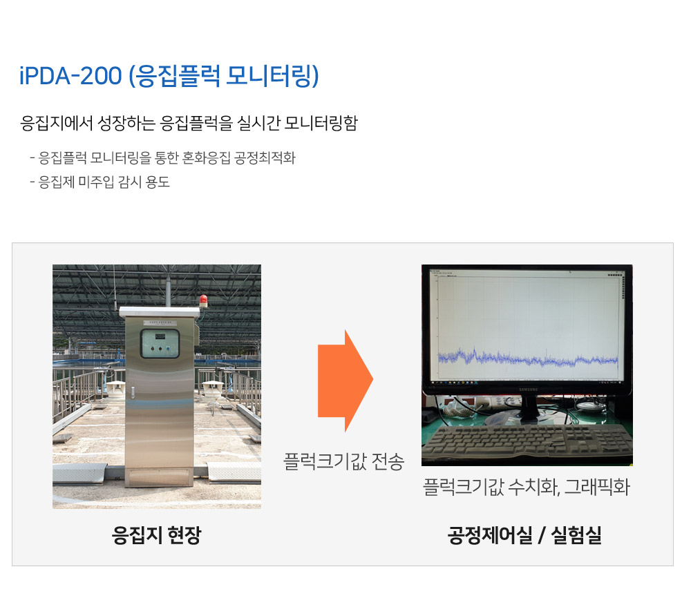The image size is (691, 616).
Task: Click the 혼화응집 공정최적화 bullet line
Action: click(x=162, y=157)
